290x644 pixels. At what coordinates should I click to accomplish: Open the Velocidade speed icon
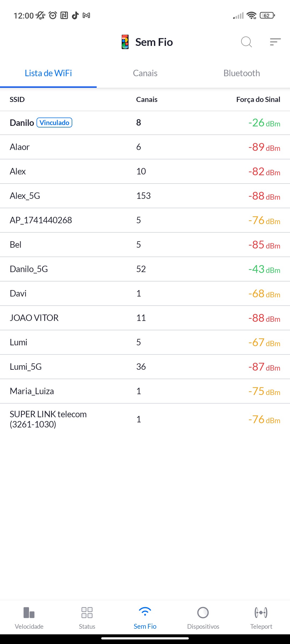pyautogui.click(x=29, y=612)
